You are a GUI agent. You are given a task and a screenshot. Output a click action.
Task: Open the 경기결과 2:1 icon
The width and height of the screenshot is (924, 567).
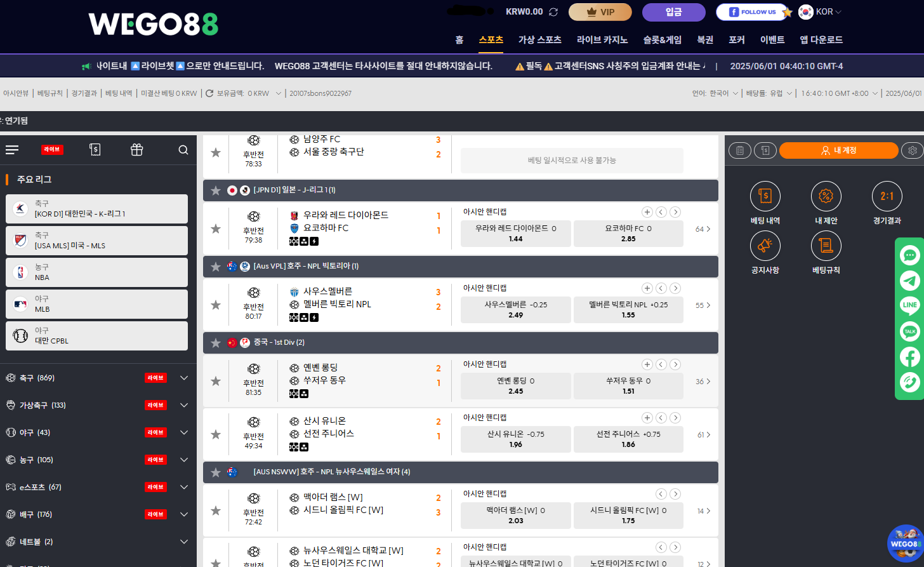(x=887, y=196)
